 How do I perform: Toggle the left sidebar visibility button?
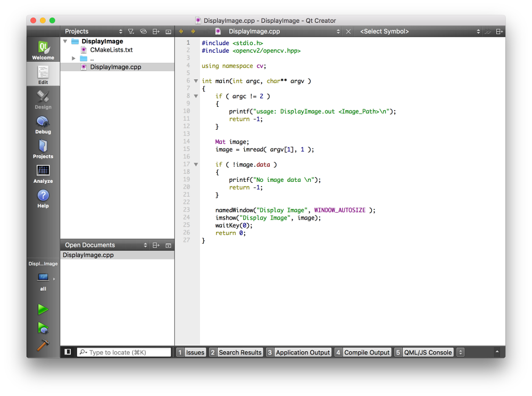tap(68, 352)
